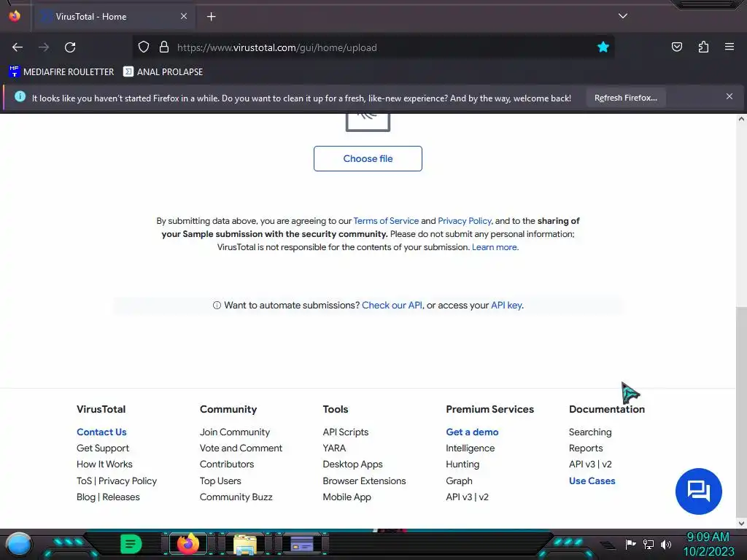This screenshot has height=560, width=747.
Task: Open the Intelligence premium link
Action: 471,448
